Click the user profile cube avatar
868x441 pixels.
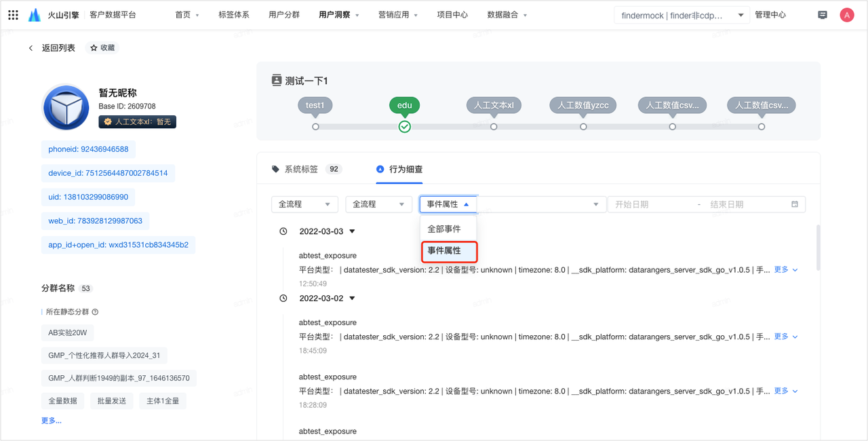(x=66, y=107)
